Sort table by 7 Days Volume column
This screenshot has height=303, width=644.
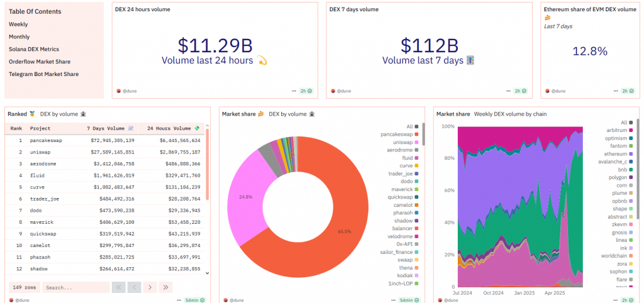tap(110, 128)
